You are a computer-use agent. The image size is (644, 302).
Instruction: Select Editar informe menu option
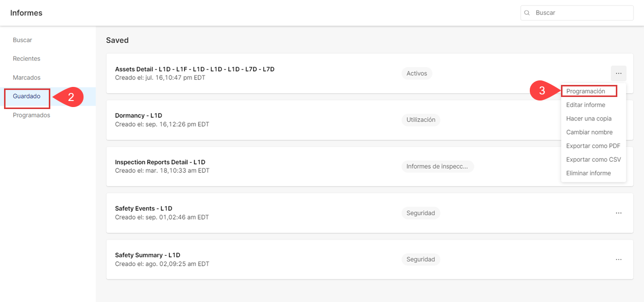pyautogui.click(x=586, y=105)
